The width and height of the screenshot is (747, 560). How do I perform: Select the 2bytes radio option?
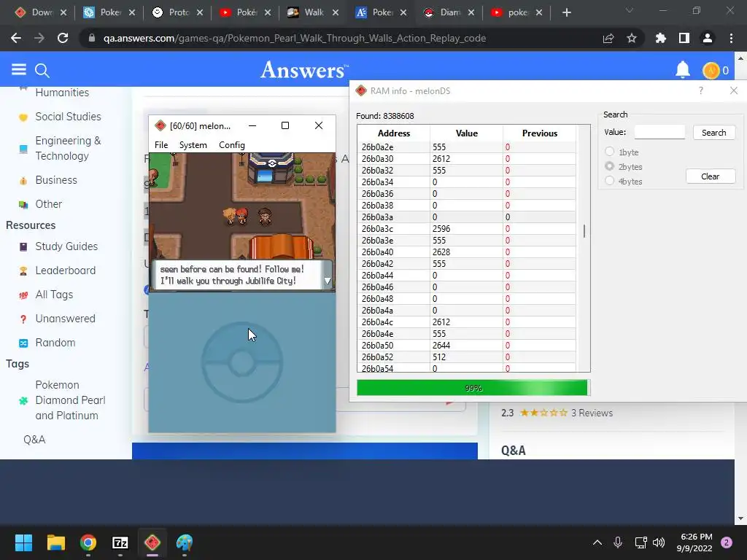[x=609, y=166]
